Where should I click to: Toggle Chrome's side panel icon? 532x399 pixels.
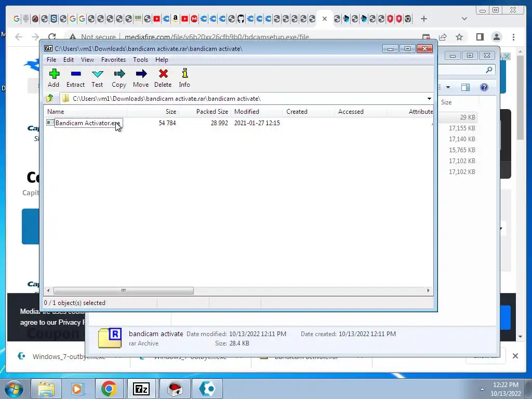click(480, 37)
